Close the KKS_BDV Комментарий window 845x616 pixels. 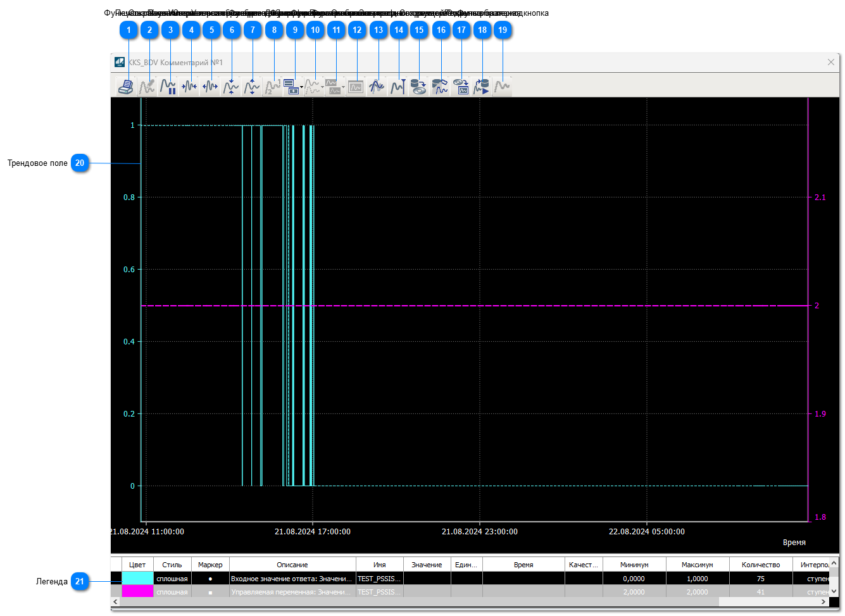click(x=831, y=62)
